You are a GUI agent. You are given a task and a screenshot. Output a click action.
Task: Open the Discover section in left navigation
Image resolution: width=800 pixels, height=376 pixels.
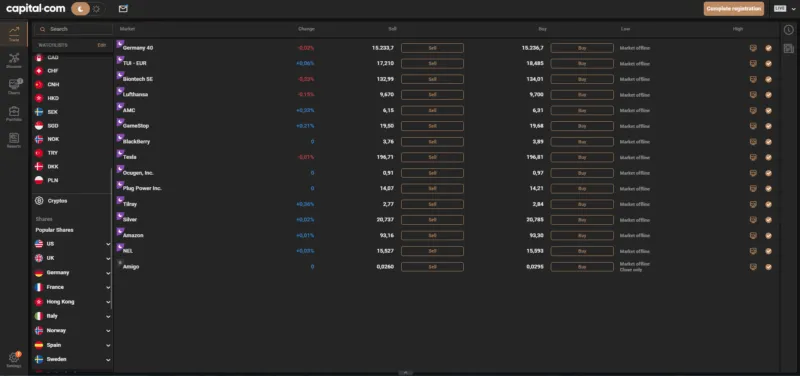pos(14,60)
